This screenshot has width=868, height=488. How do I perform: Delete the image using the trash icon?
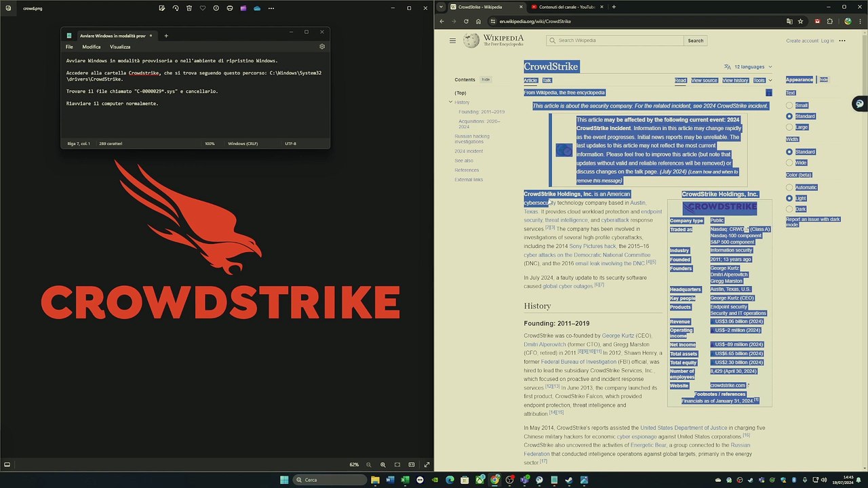(189, 8)
